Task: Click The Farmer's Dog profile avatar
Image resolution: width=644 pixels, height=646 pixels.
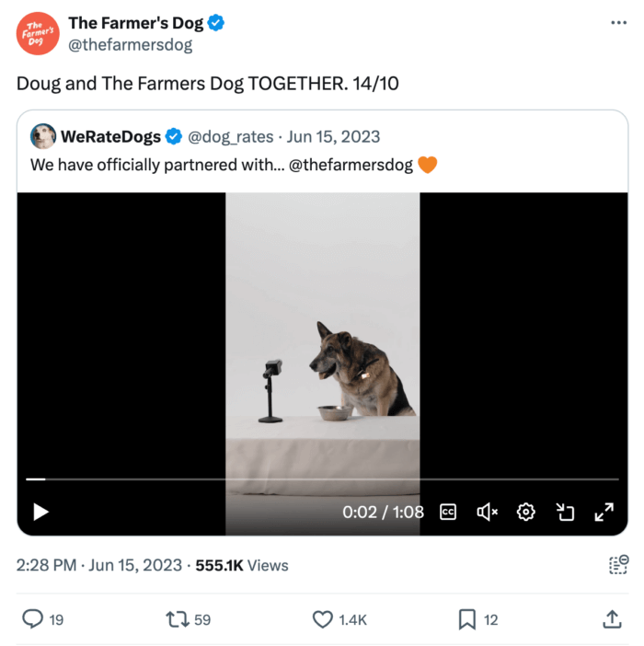Action: point(38,33)
